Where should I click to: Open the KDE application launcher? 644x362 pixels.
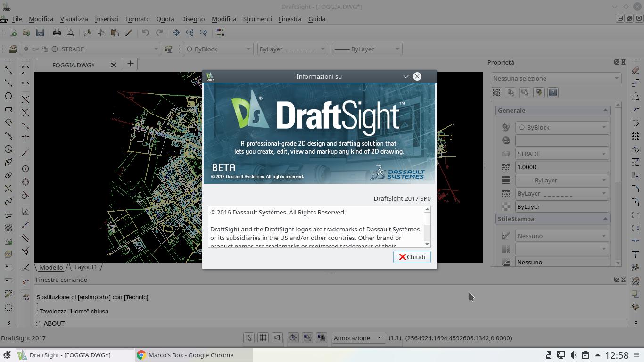(7, 355)
